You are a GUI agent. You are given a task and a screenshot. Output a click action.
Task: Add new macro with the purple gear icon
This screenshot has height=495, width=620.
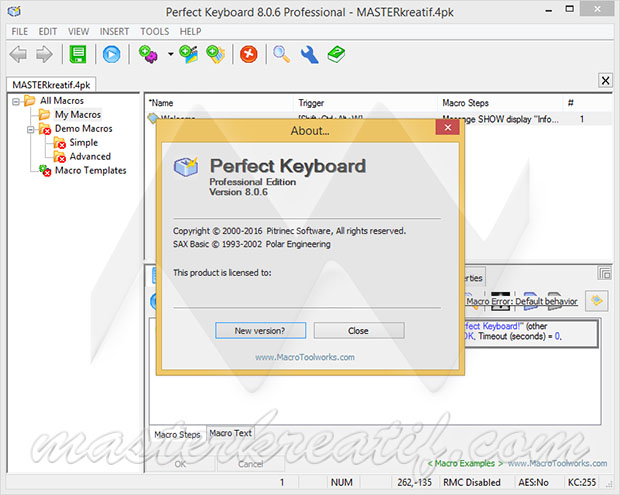tap(148, 54)
